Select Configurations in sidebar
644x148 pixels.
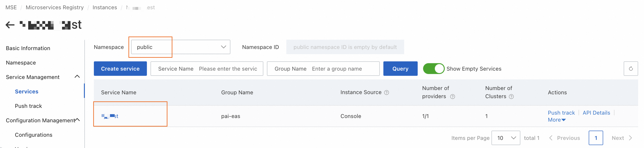[34, 135]
